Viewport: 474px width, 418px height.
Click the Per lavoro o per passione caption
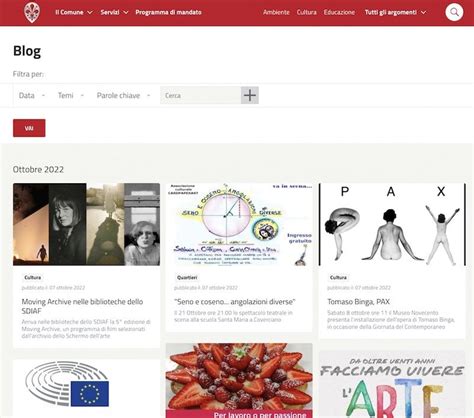coord(260,415)
